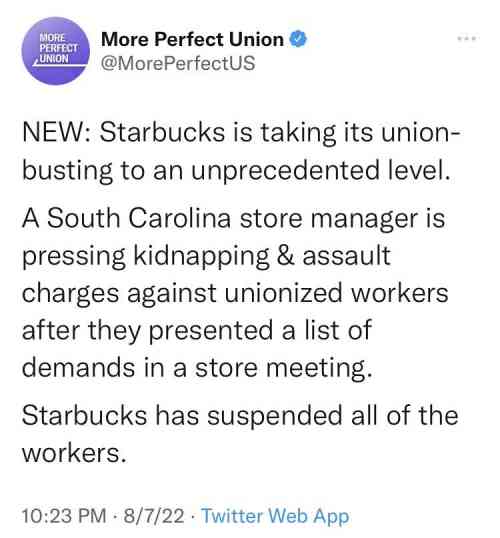
Task: Open the @MorePerfectUS handle link
Action: click(178, 63)
